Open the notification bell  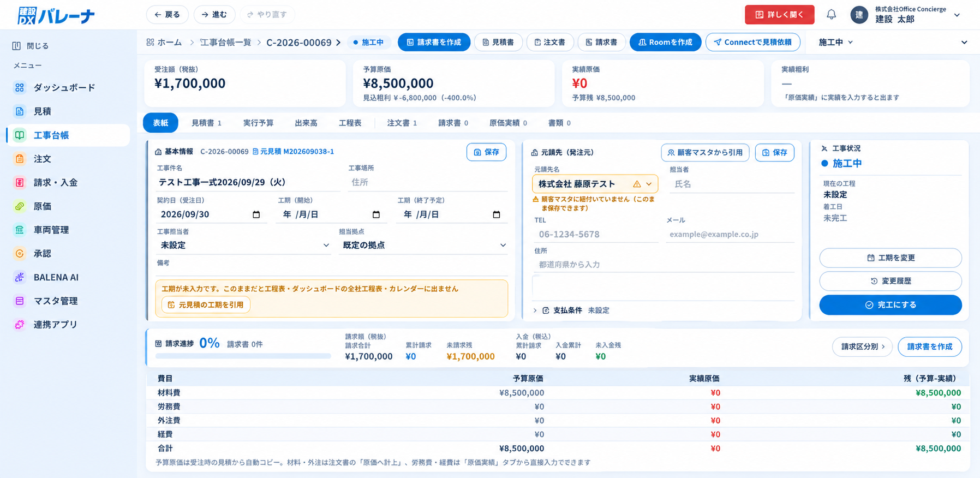[x=831, y=15]
